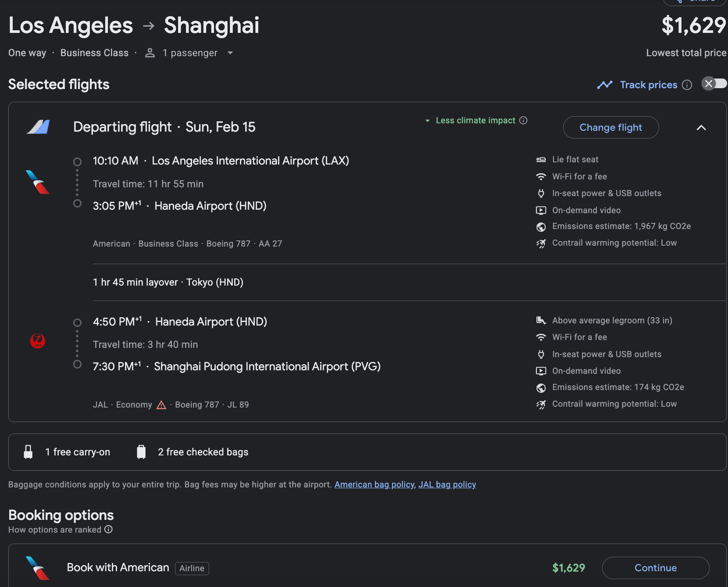Open the JAL bag policy link
Image resolution: width=728 pixels, height=587 pixels.
[447, 484]
